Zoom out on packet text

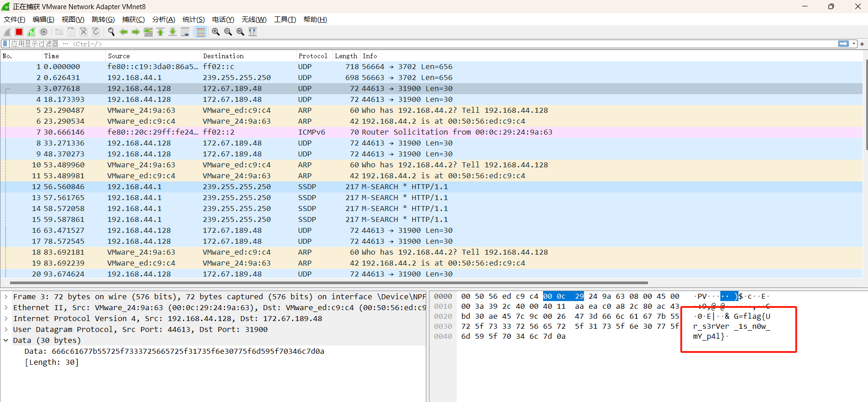pyautogui.click(x=228, y=32)
